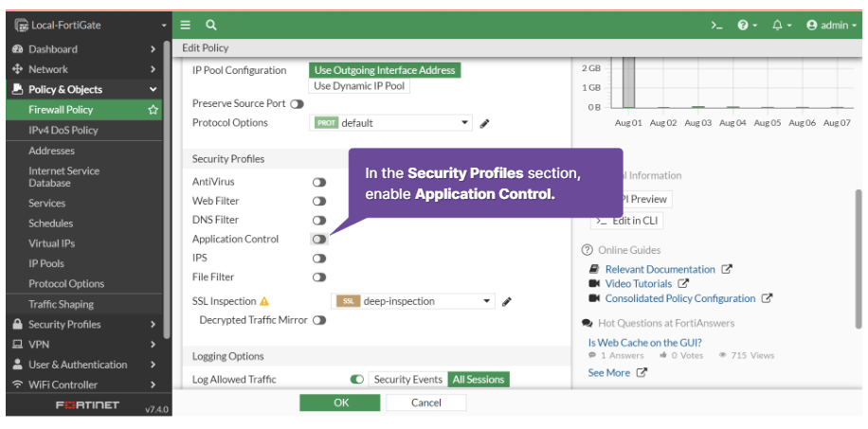Expand the VPN menu

(x=153, y=345)
